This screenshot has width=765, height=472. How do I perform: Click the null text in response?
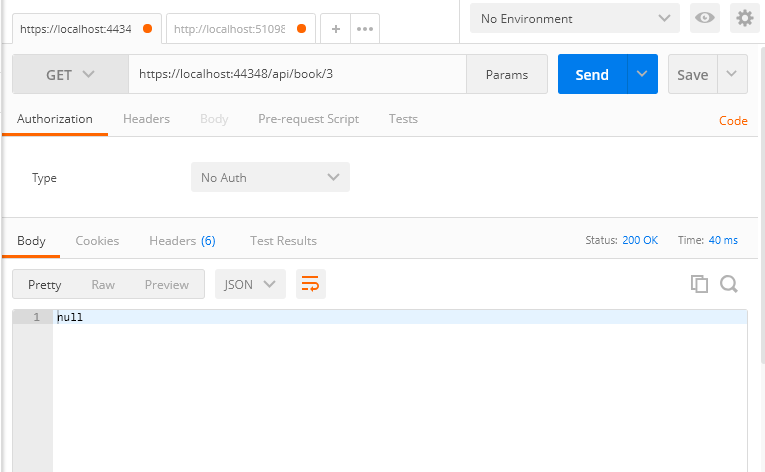coord(70,317)
